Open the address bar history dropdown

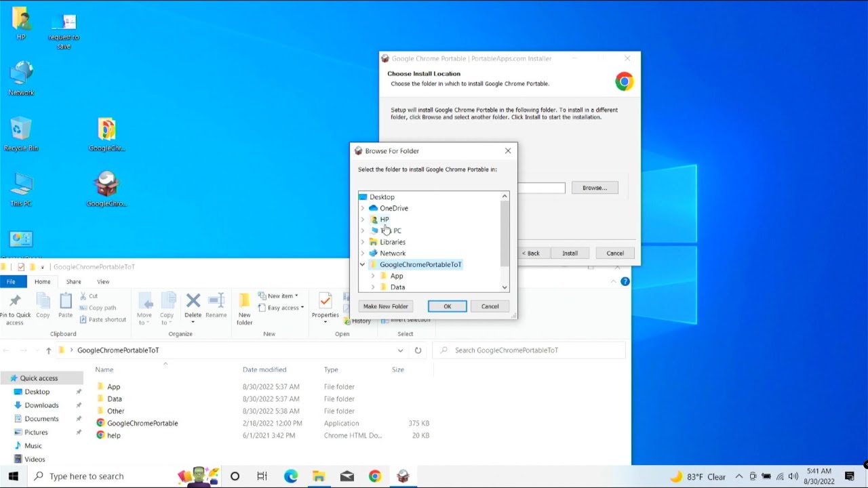(x=400, y=350)
